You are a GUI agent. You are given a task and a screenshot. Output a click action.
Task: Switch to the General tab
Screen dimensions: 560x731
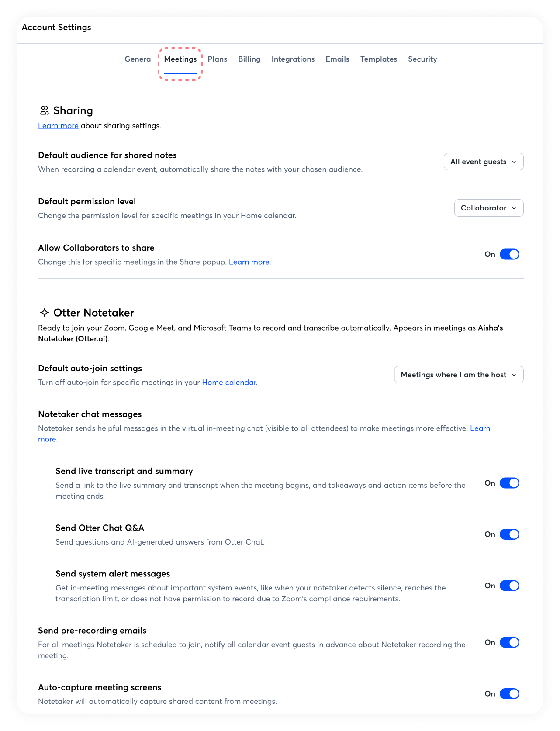pos(139,59)
